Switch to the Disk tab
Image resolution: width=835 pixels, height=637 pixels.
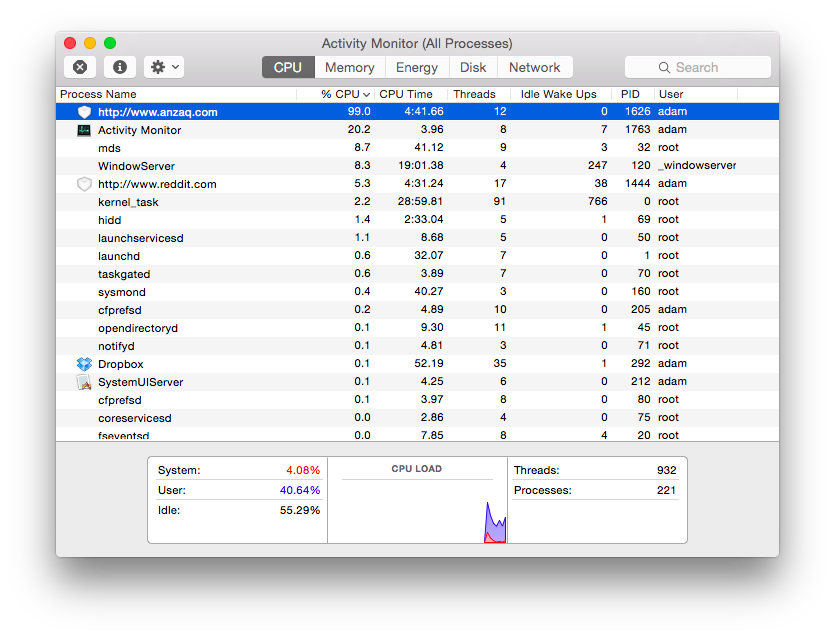473,67
